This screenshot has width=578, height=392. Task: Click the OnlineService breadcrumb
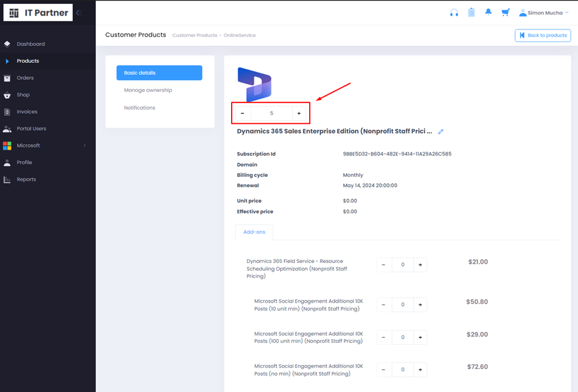tap(240, 35)
